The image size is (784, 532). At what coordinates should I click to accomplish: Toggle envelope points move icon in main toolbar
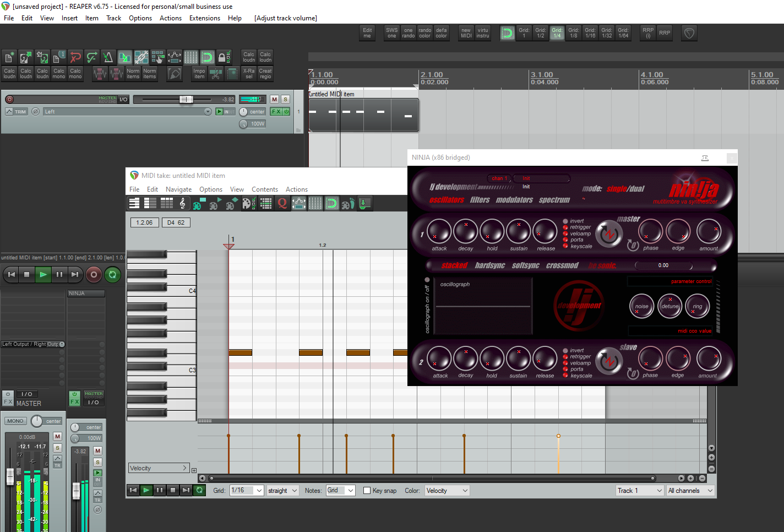point(175,57)
